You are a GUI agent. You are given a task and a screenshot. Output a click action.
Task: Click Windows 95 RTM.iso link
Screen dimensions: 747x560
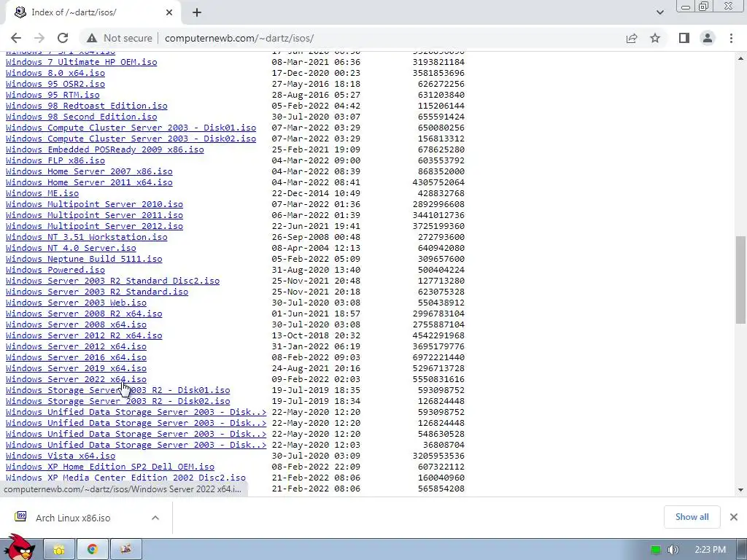coord(53,95)
